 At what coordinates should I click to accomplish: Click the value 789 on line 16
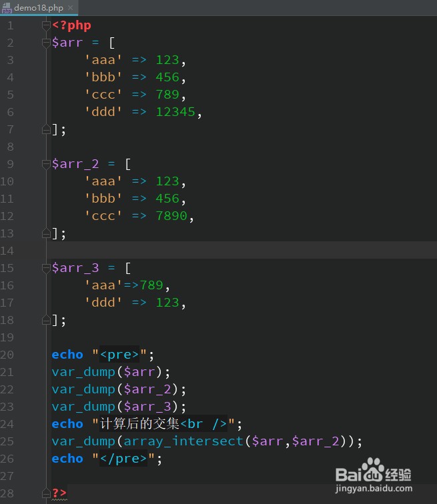[x=151, y=286]
